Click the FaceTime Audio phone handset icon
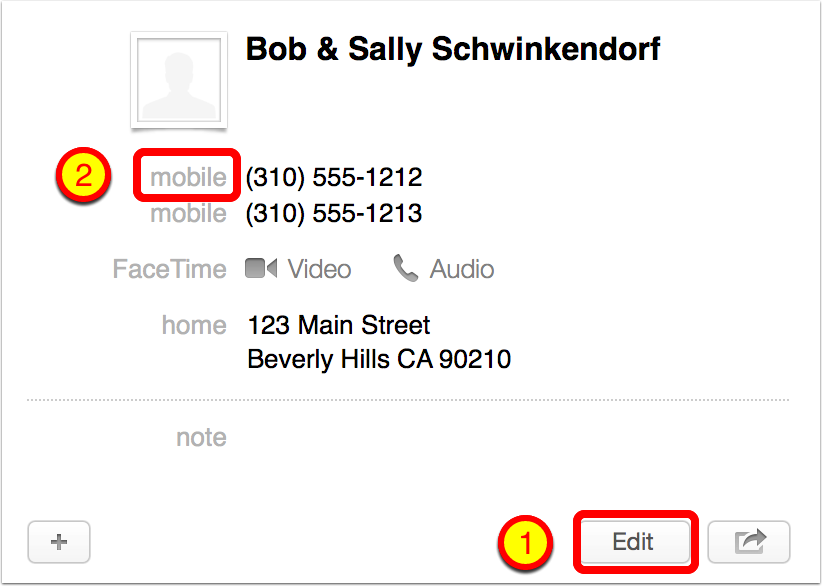The width and height of the screenshot is (822, 586). pos(405,268)
